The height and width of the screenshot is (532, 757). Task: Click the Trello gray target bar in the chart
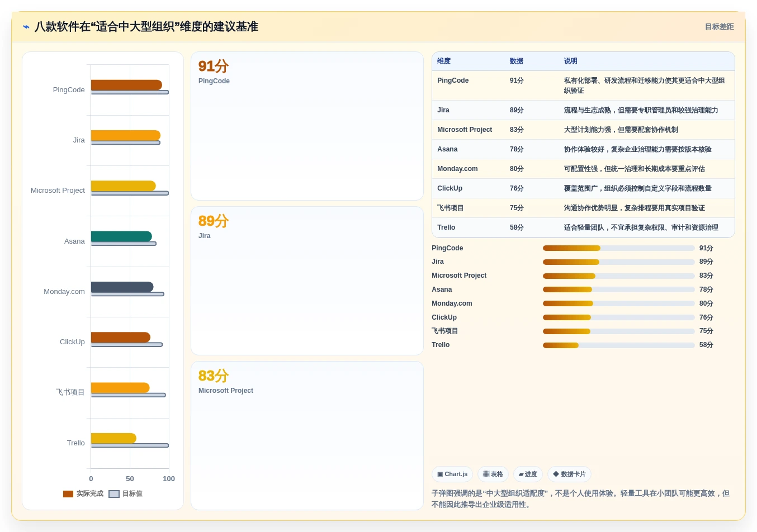130,445
